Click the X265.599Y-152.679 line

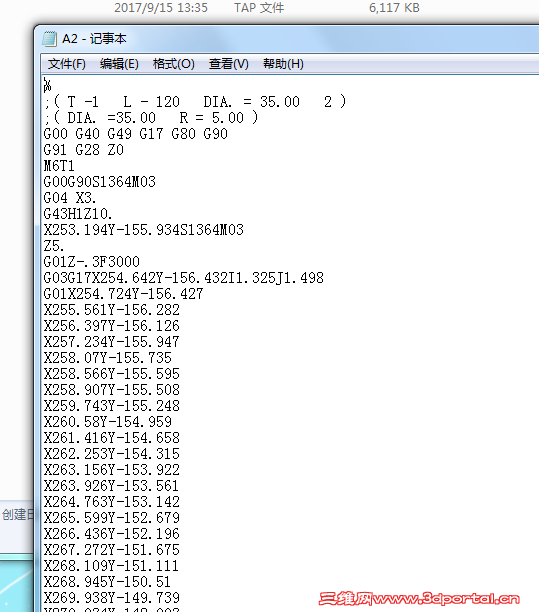click(112, 518)
